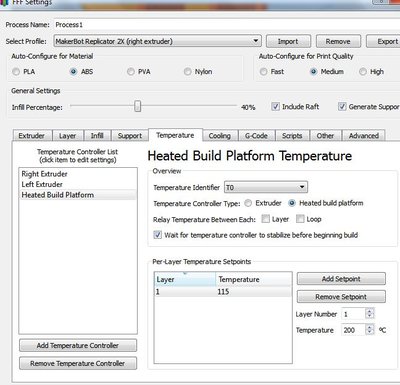The height and width of the screenshot is (385, 400).
Task: Switch to the Cooling tab
Action: point(219,136)
